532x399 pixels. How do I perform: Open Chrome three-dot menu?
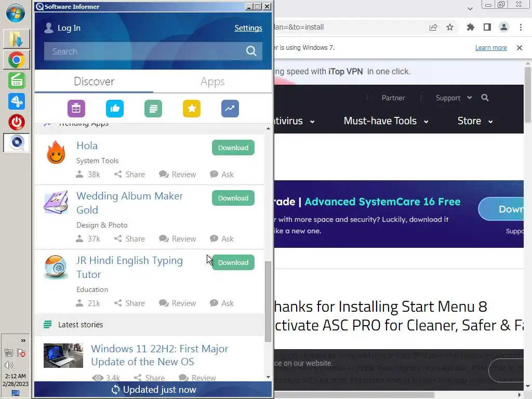521,27
